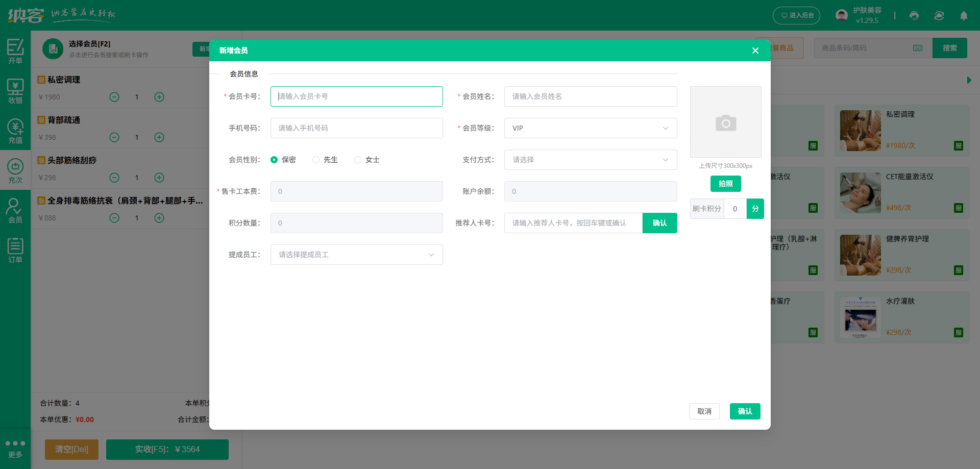Click the 拍照 take photo button
Viewport: 980px width, 469px height.
[725, 184]
